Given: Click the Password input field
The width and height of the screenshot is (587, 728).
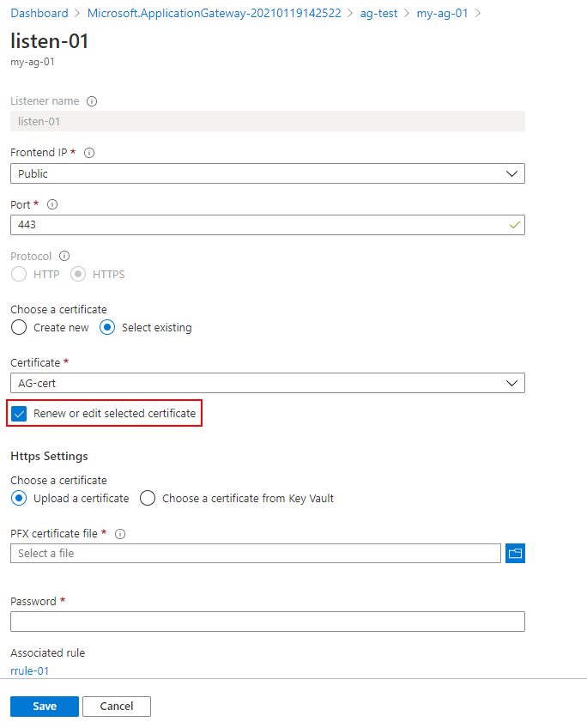Looking at the screenshot, I should tap(267, 622).
